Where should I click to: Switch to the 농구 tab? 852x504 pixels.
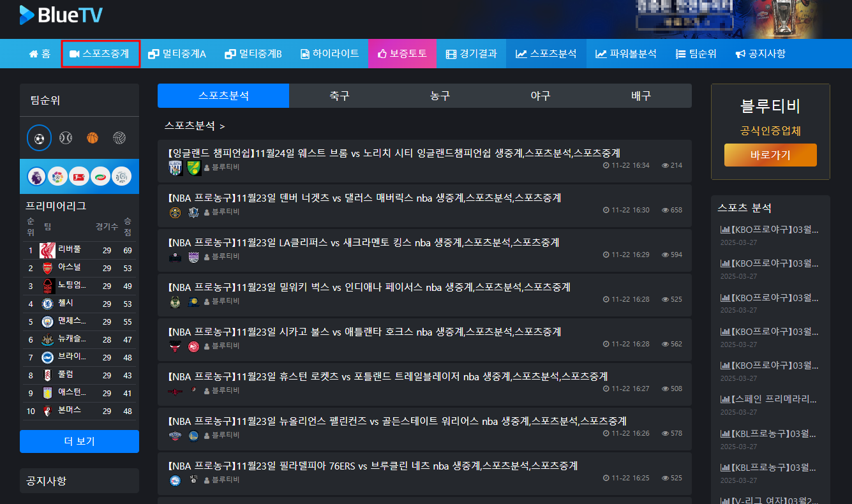coord(440,96)
